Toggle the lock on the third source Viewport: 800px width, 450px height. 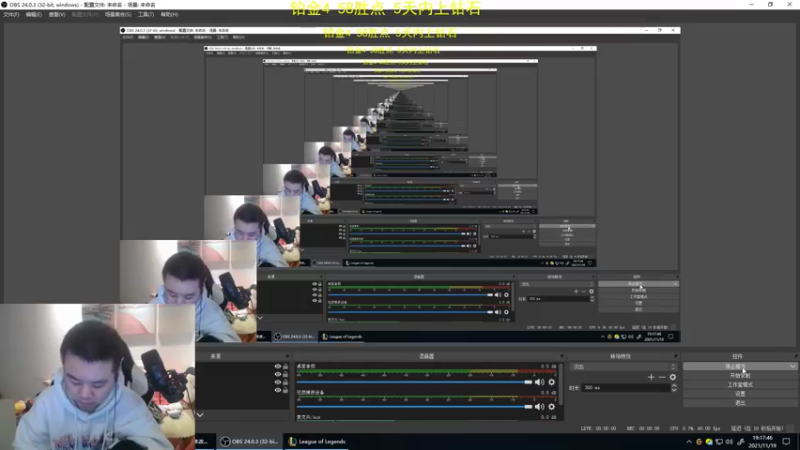pos(285,382)
